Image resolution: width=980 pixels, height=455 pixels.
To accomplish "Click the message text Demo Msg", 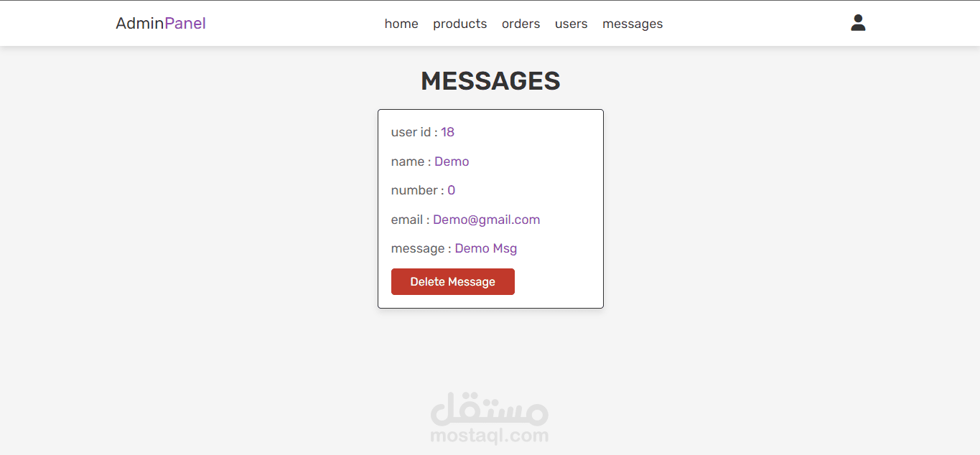I will (x=486, y=248).
